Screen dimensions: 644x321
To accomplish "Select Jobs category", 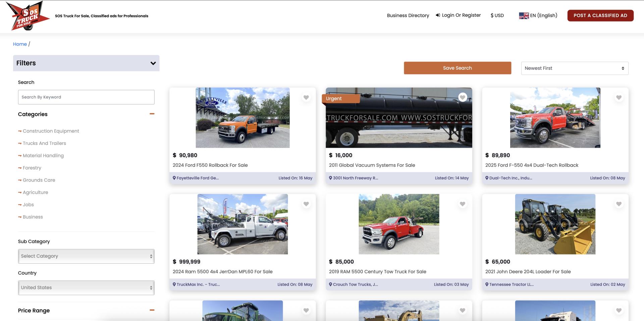I will click(28, 204).
